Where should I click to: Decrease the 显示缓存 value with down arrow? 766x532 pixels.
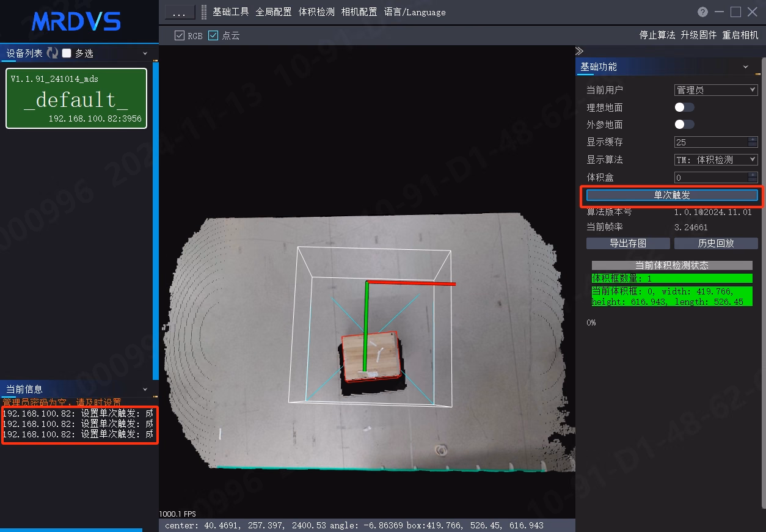click(x=753, y=145)
